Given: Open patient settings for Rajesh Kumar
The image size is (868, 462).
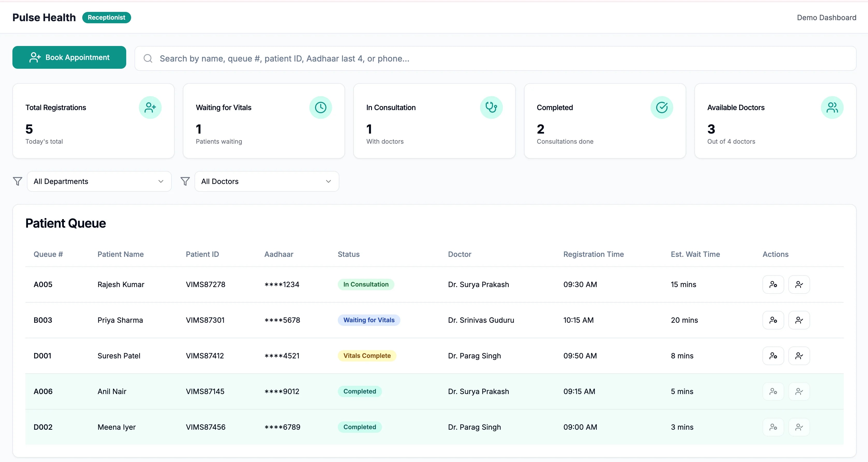Looking at the screenshot, I should (x=773, y=284).
